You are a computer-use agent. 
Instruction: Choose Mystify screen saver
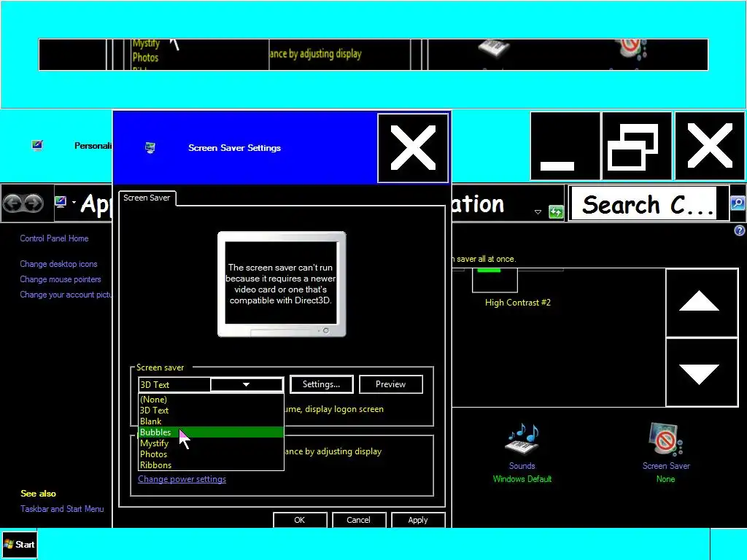[x=211, y=443]
